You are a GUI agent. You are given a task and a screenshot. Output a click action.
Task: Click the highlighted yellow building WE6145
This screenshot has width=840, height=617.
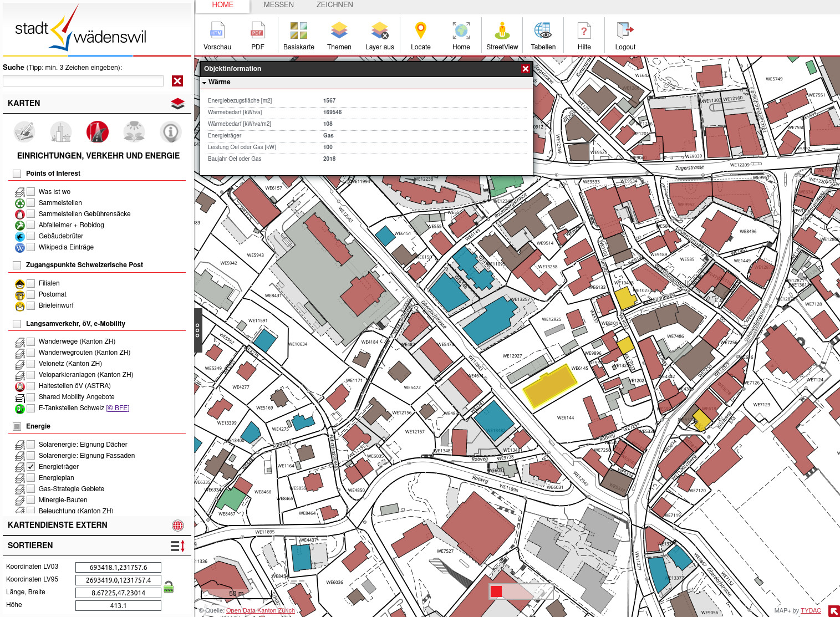(550, 385)
